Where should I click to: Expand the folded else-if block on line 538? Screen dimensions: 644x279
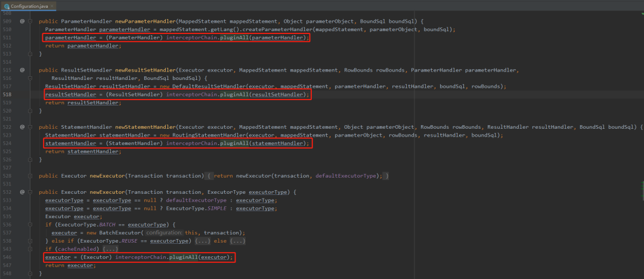(30, 241)
